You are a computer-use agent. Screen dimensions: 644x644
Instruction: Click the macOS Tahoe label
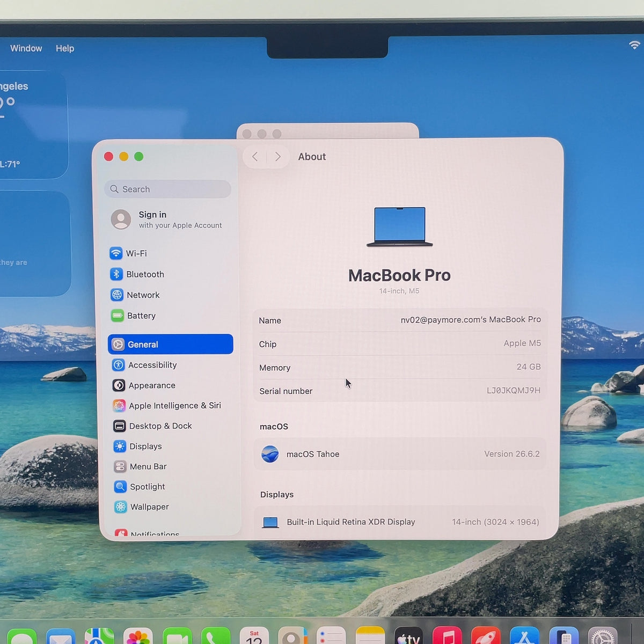click(x=313, y=454)
